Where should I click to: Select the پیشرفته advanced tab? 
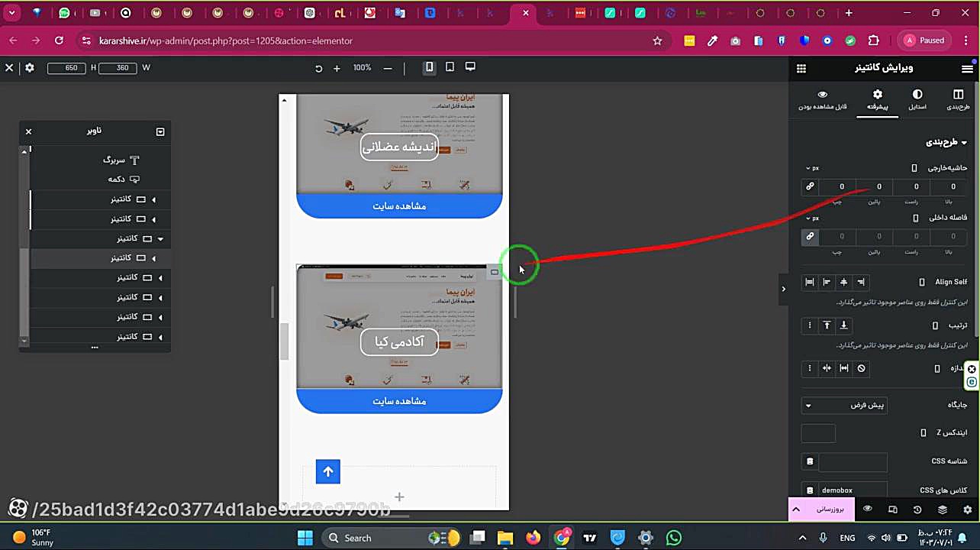click(x=877, y=99)
